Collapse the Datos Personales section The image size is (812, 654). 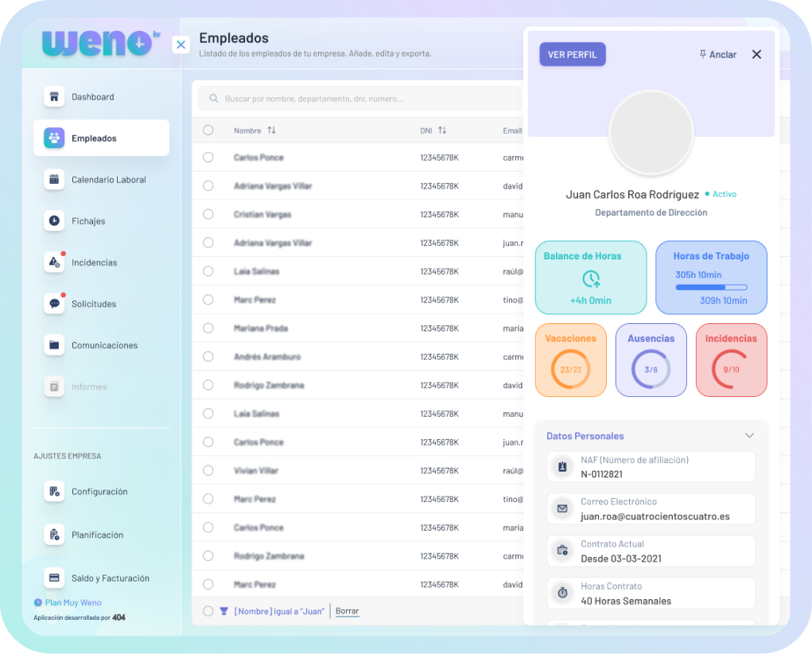pos(749,436)
